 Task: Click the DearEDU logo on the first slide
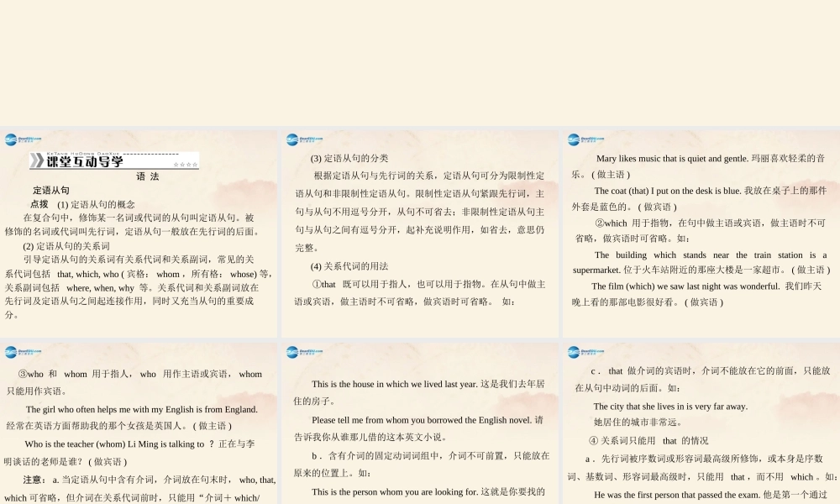click(17, 140)
